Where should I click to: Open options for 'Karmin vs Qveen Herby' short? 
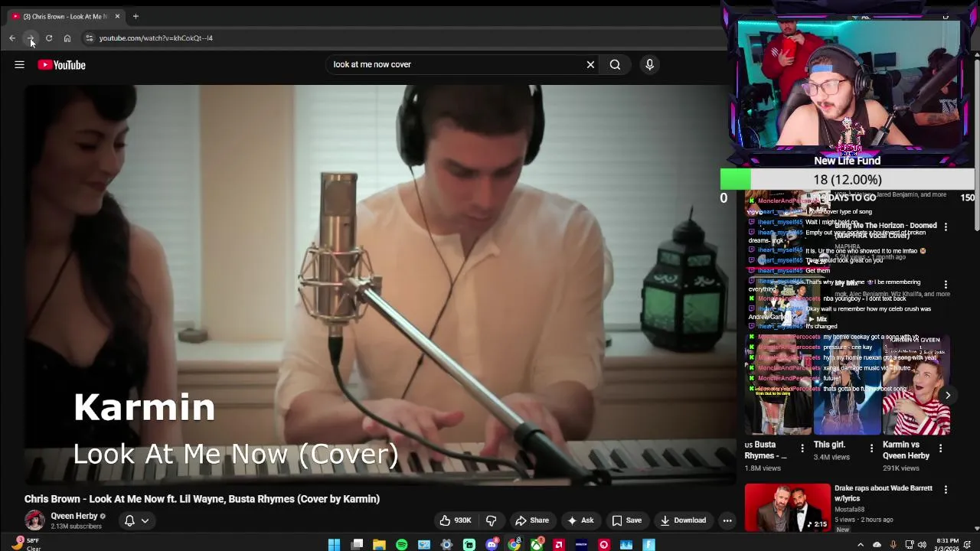(x=940, y=448)
